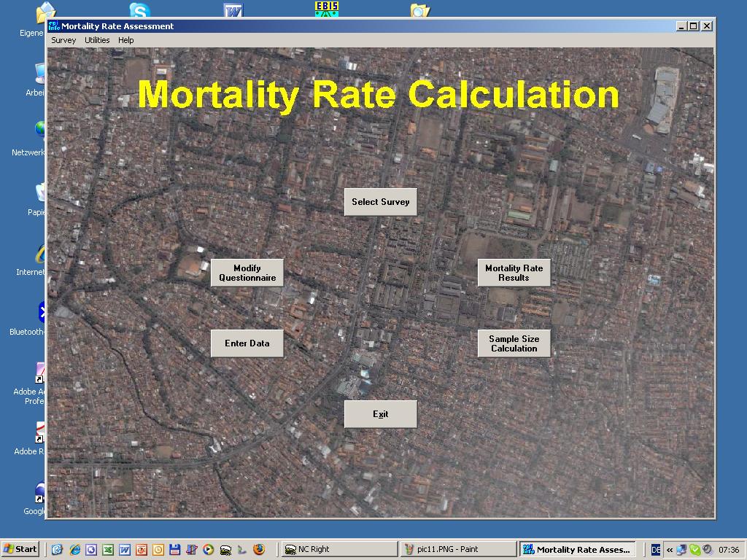Open the Help menu
This screenshot has width=747, height=560.
pos(126,41)
